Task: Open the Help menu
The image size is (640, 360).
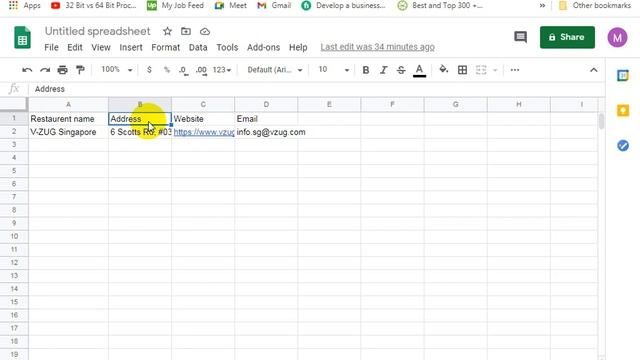Action: coord(298,47)
